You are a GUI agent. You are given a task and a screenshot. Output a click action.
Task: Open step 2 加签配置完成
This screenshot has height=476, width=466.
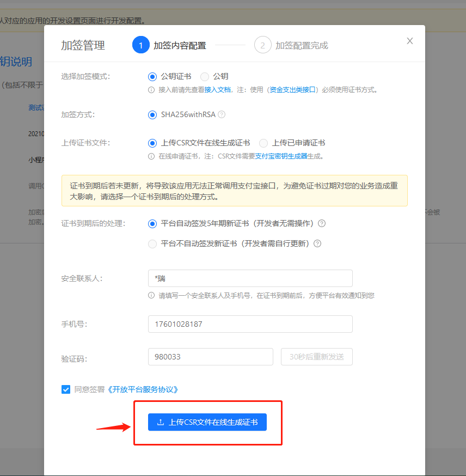pyautogui.click(x=263, y=45)
